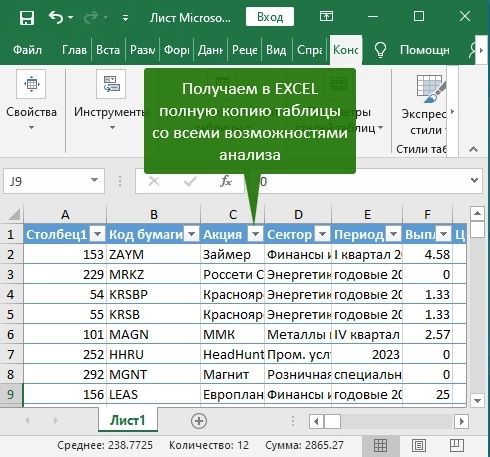Click the ribbon scroll right arrow near Экспресс-стили
The image size is (490, 457).
pos(452,111)
